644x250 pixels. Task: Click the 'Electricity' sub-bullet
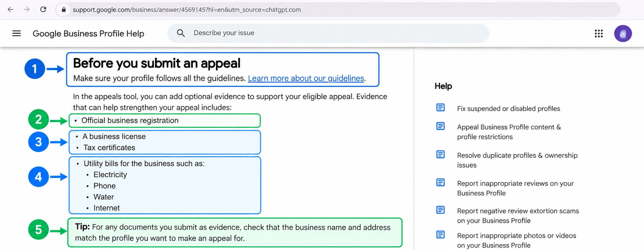[x=110, y=175]
